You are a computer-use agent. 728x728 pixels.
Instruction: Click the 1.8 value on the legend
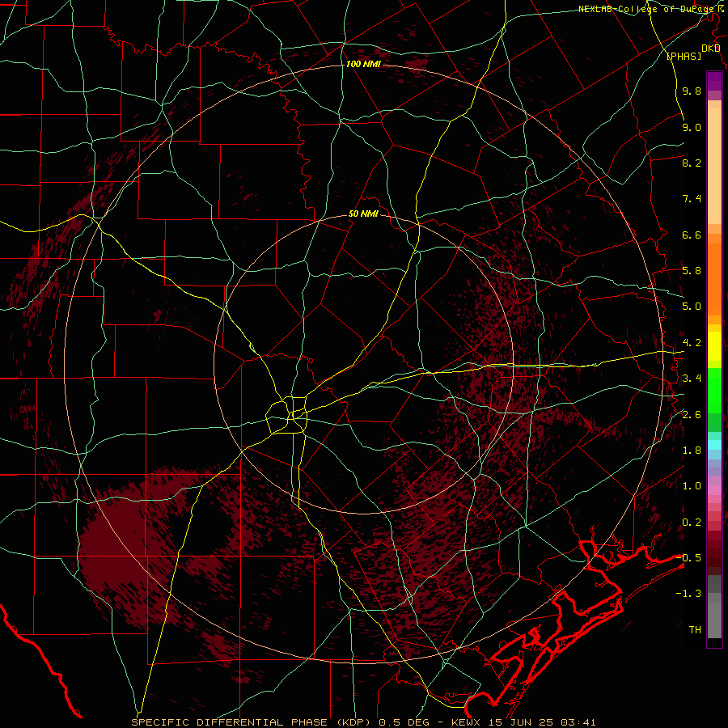pos(692,451)
